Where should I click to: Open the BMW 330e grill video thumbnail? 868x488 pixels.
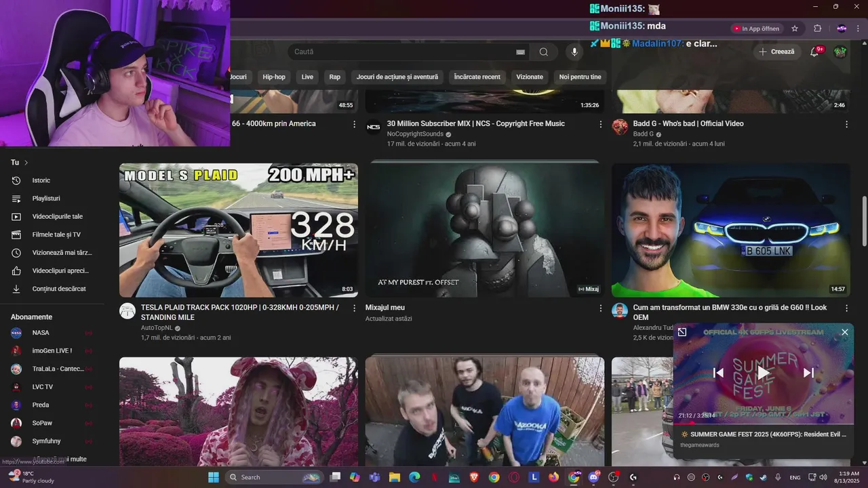pos(731,230)
